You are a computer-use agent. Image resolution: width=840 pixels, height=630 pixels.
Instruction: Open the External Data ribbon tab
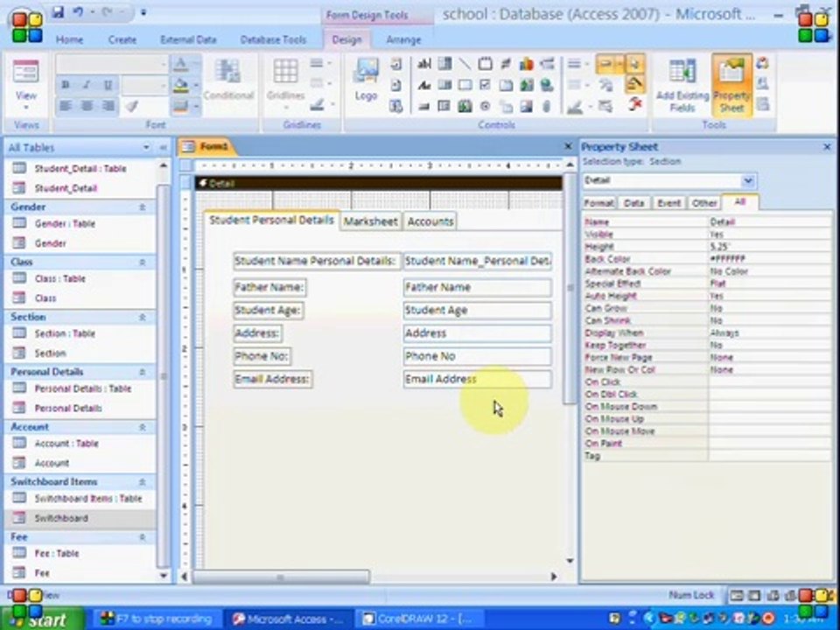pyautogui.click(x=188, y=39)
